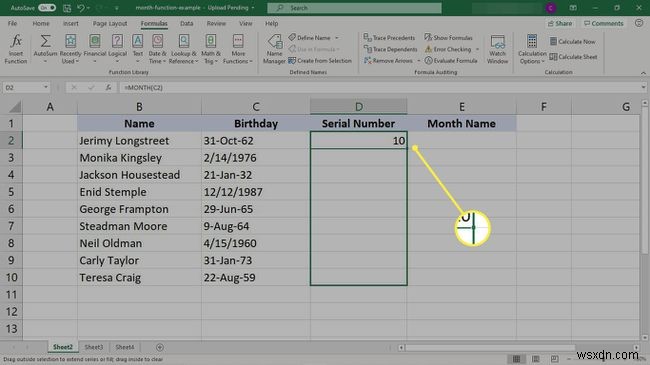Open the Name Manager
This screenshot has width=650, height=365.
click(x=274, y=49)
